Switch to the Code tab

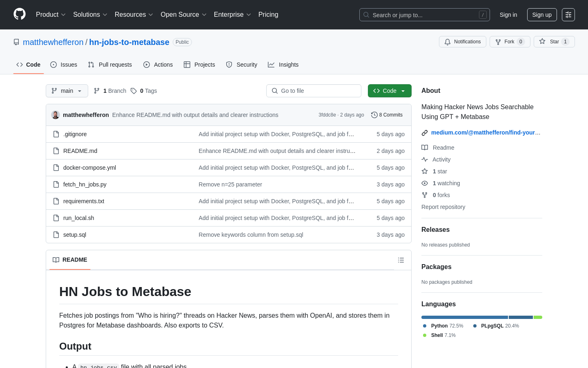(29, 65)
